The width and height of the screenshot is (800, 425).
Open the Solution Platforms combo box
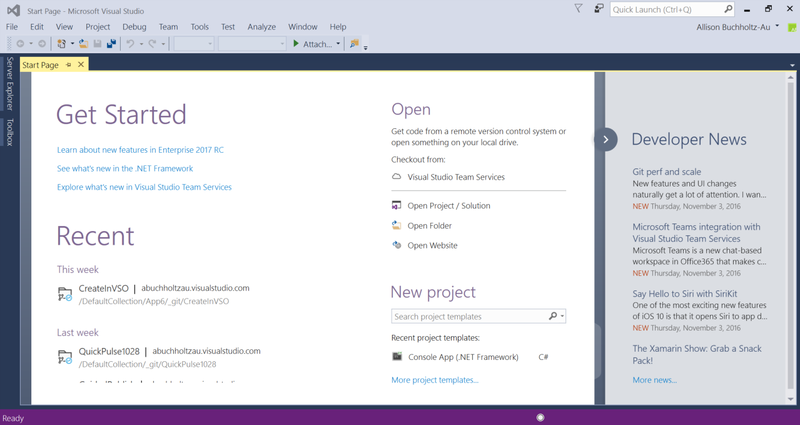point(252,44)
